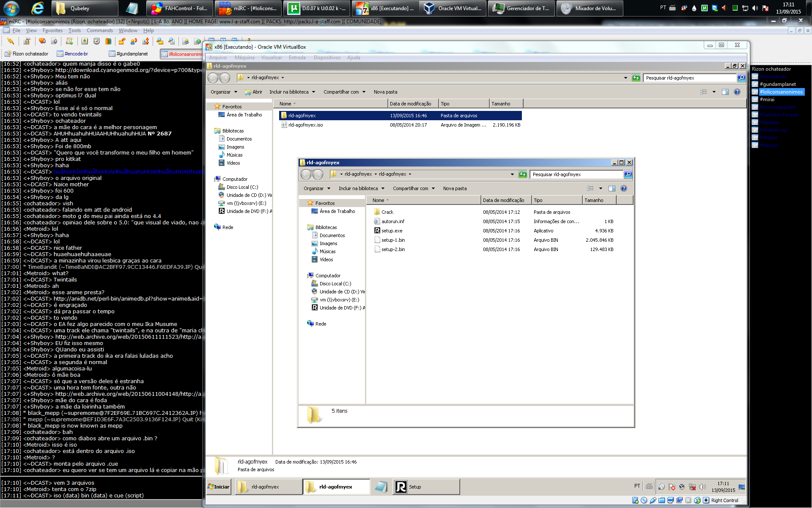812x508 pixels.
Task: Open the Commands menu in mIRC
Action: point(100,30)
